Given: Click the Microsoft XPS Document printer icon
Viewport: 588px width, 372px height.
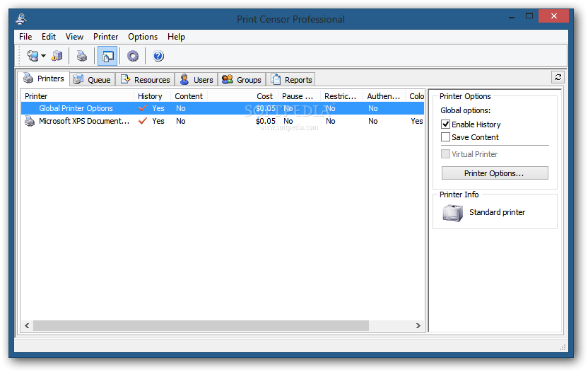Looking at the screenshot, I should pos(30,121).
